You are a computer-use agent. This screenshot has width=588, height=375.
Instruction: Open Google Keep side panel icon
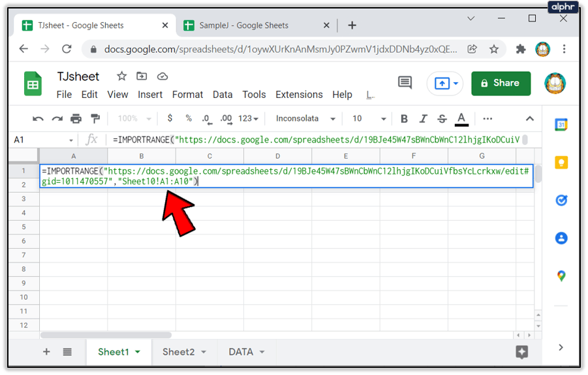[x=561, y=163]
